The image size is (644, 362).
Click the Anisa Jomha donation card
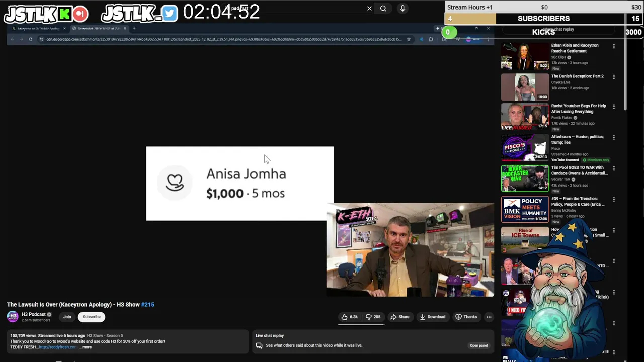(x=240, y=184)
